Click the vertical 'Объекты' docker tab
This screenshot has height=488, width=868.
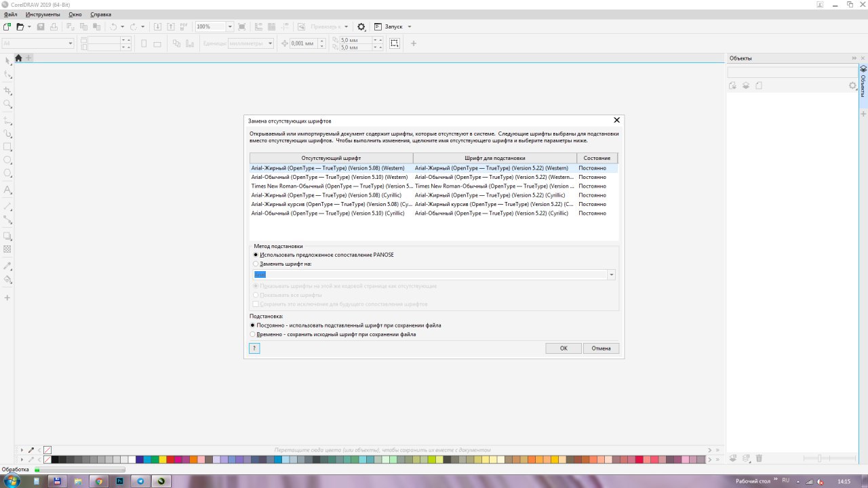(x=863, y=87)
